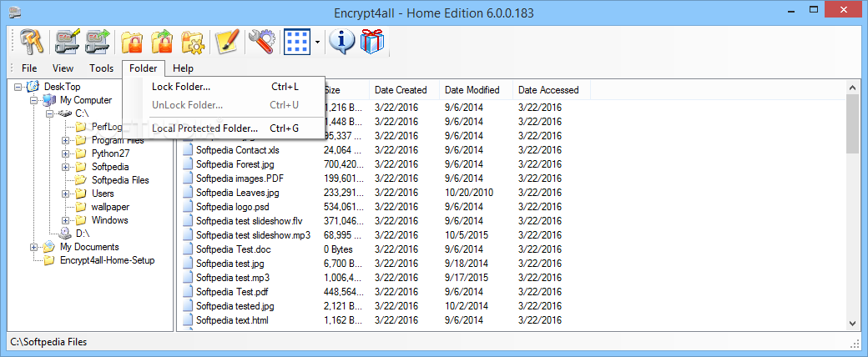Click the locked folder toolbar icon
This screenshot has height=357, width=868.
click(x=133, y=42)
